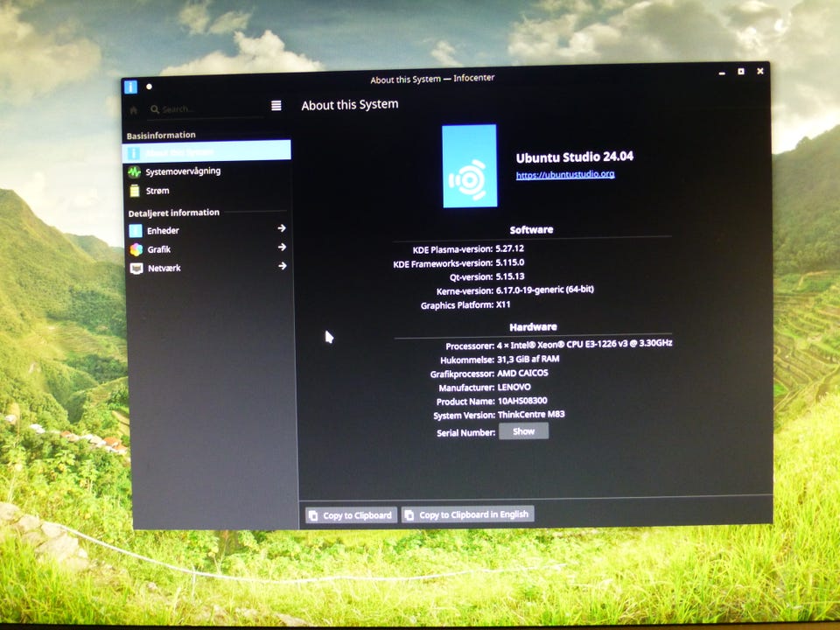The height and width of the screenshot is (630, 840).
Task: Click the Strøm battery icon
Action: click(x=135, y=191)
